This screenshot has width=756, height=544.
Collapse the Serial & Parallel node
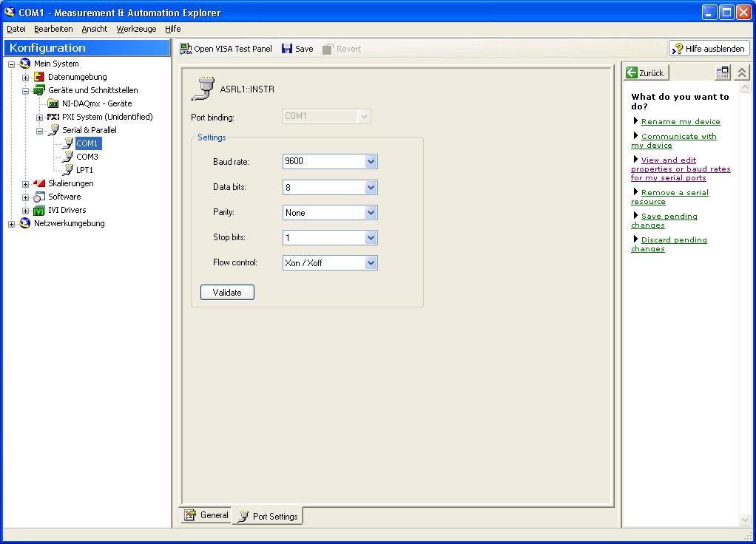pos(39,131)
